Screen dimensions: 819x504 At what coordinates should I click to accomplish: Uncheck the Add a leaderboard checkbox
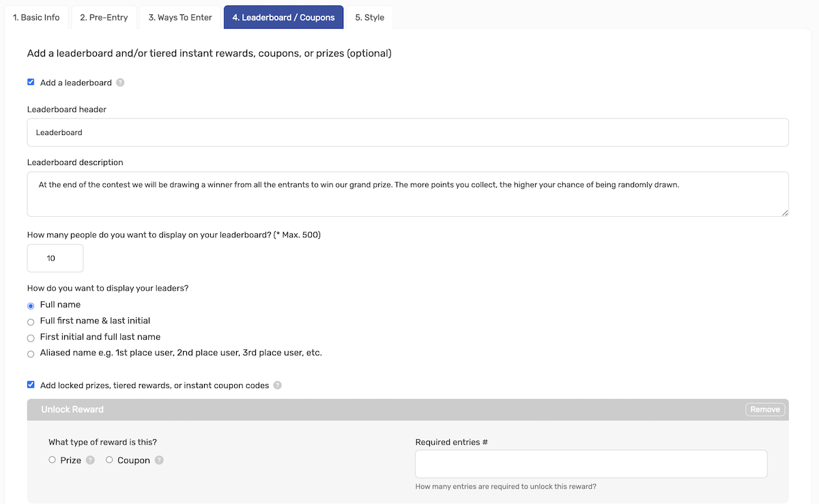tap(31, 81)
